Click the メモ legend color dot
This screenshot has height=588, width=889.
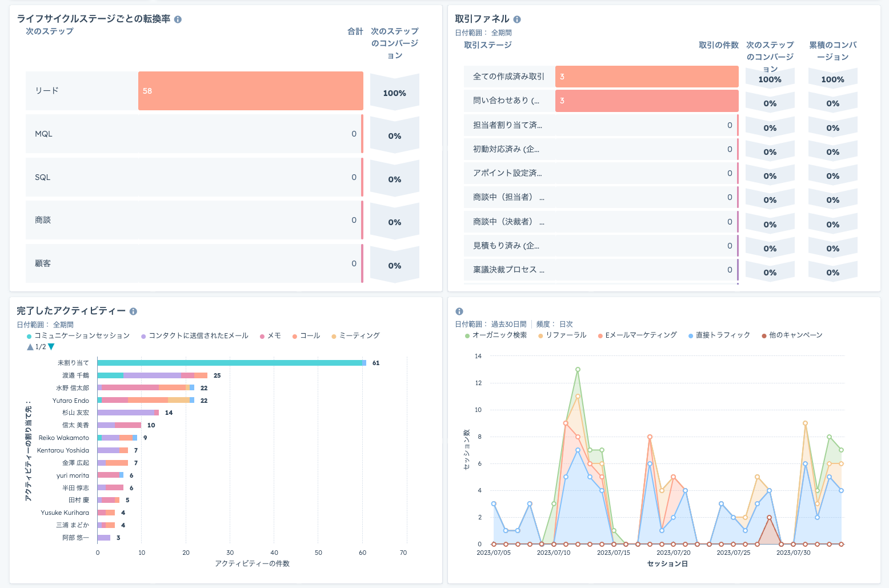pos(262,337)
